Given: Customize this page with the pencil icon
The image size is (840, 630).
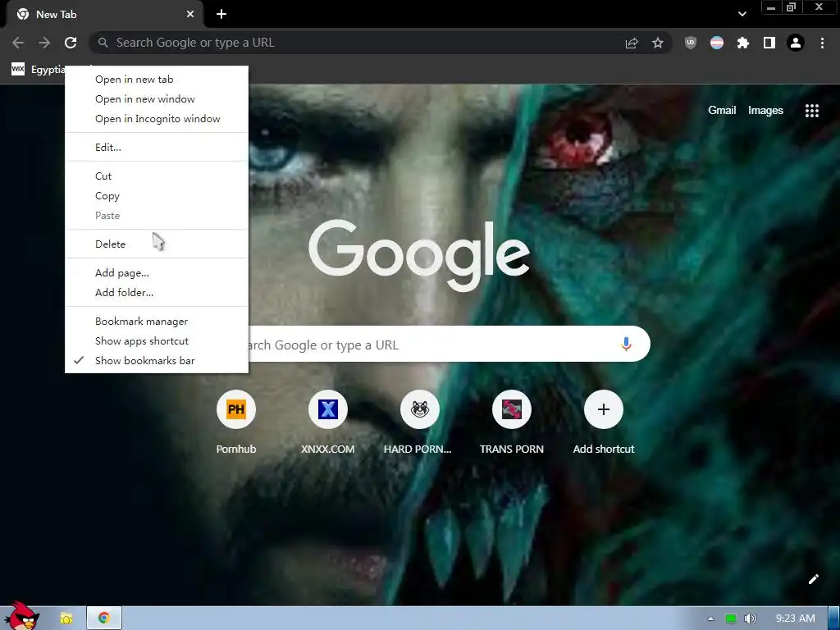Looking at the screenshot, I should pyautogui.click(x=813, y=579).
